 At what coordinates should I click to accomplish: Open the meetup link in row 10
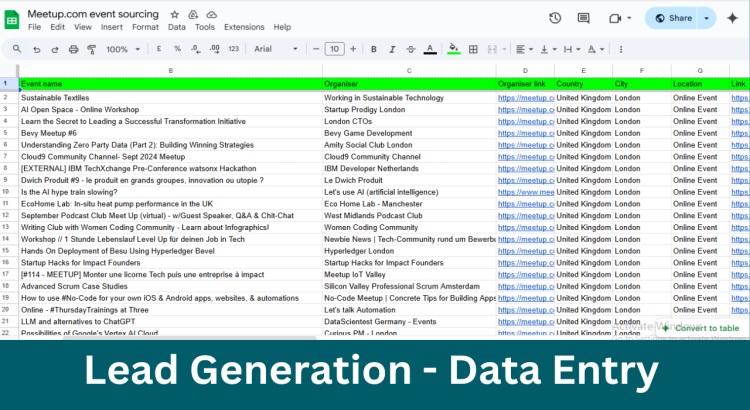526,192
